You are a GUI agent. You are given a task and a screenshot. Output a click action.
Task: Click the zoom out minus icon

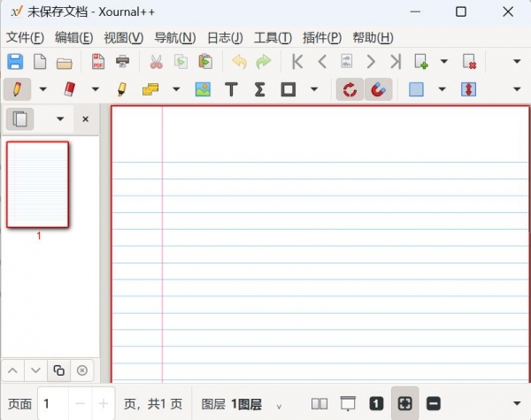(x=434, y=403)
